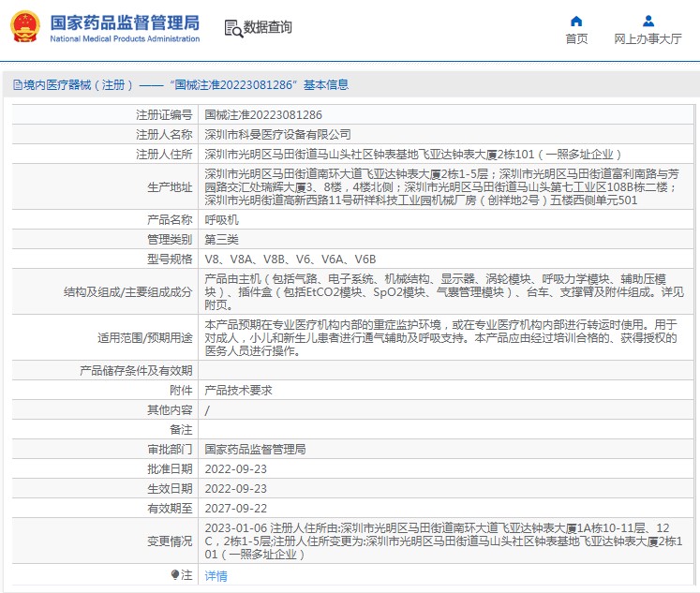
Task: Click the 数据查询 text label
Action: tap(267, 28)
